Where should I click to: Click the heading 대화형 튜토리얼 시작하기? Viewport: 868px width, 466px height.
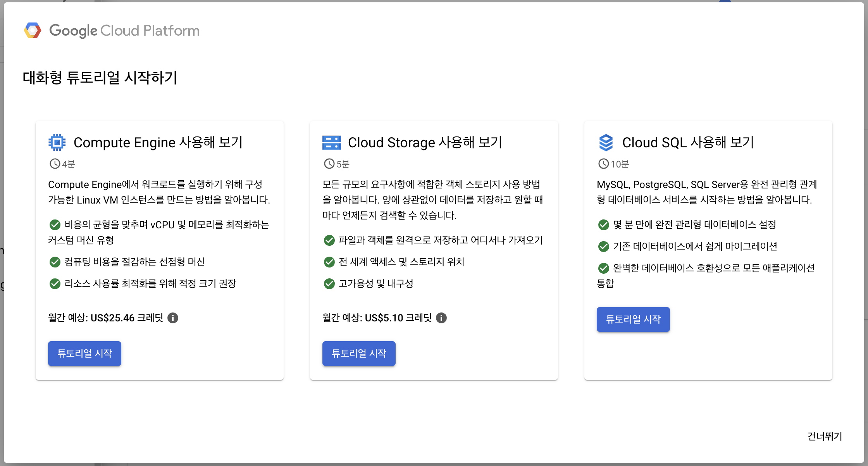100,77
